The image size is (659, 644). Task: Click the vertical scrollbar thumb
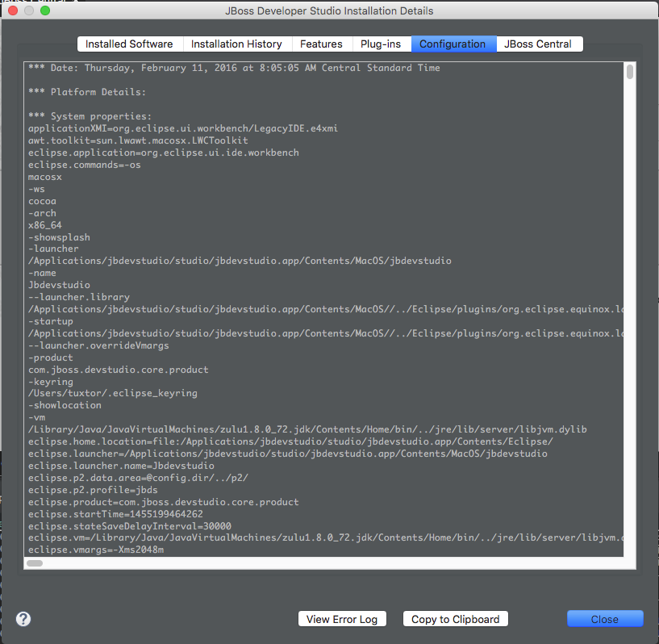pos(630,72)
